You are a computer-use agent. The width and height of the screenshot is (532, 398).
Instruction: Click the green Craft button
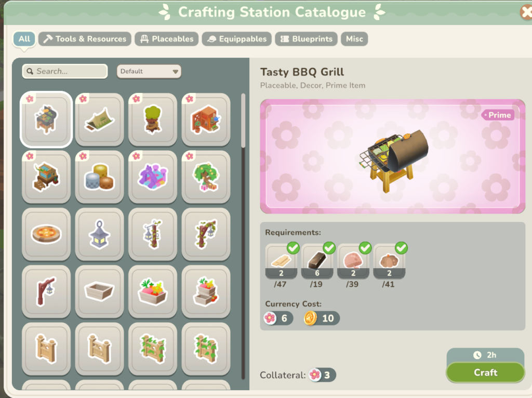[486, 373]
